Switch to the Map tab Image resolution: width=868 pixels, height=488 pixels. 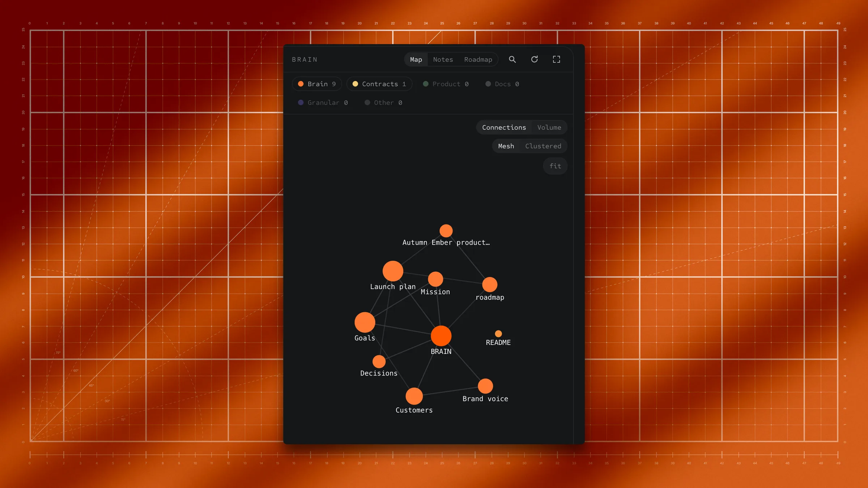pyautogui.click(x=416, y=59)
